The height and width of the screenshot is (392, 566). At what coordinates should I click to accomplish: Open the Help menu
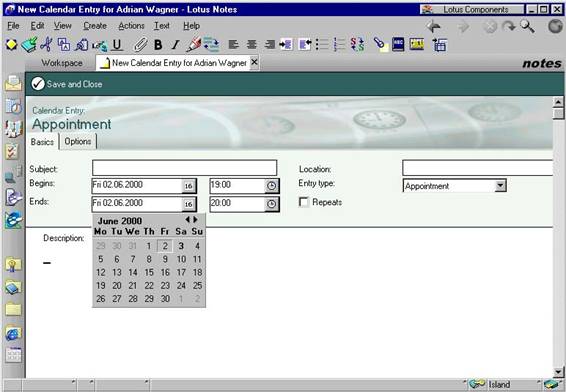(x=191, y=26)
